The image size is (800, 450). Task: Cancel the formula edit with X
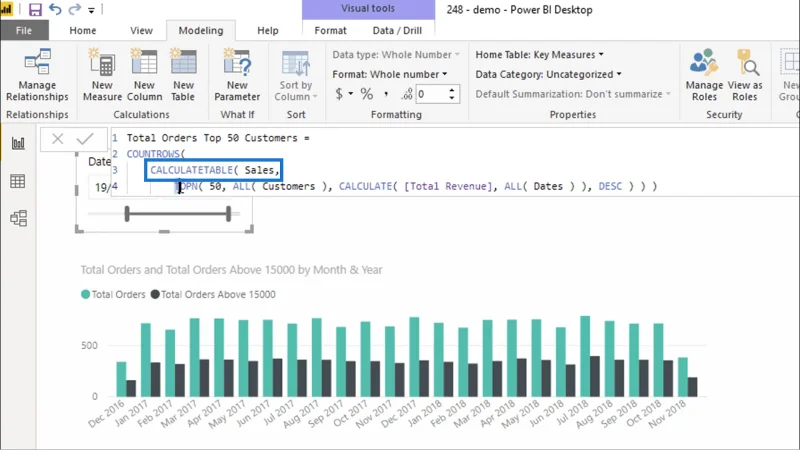click(x=58, y=139)
